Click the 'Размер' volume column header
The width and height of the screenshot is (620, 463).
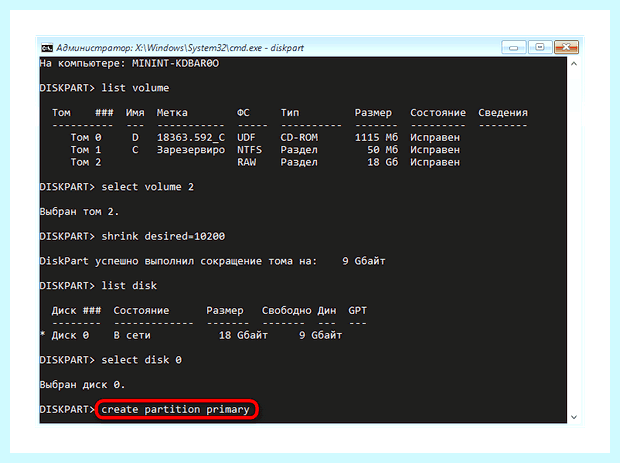(373, 113)
